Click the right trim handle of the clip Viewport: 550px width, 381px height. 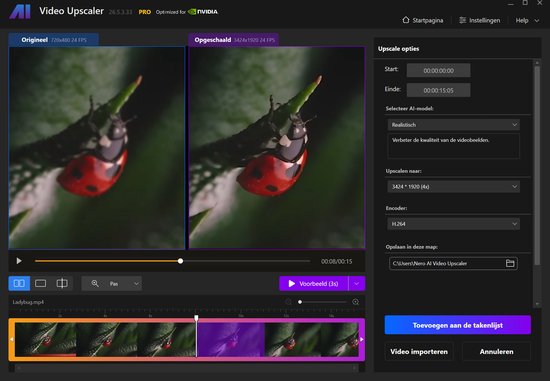click(362, 339)
